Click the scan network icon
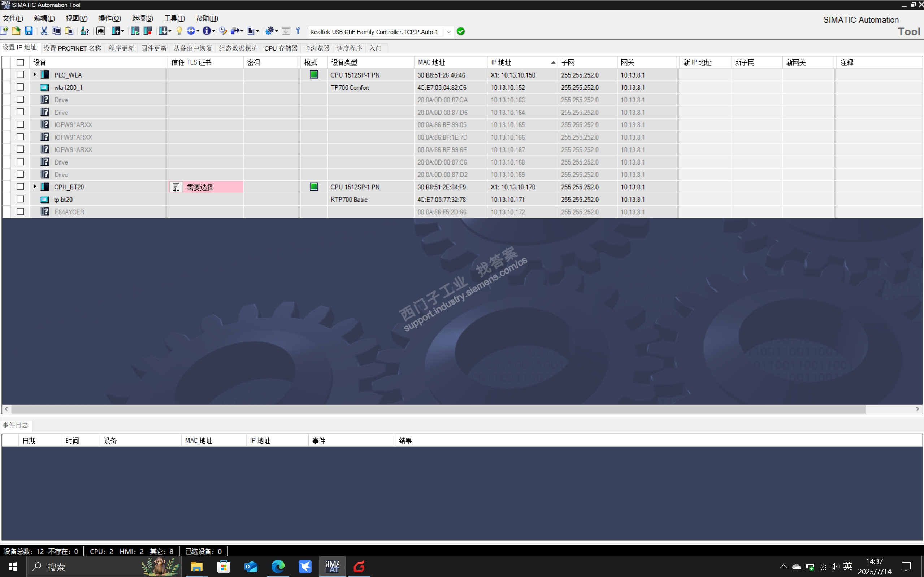 (x=84, y=31)
